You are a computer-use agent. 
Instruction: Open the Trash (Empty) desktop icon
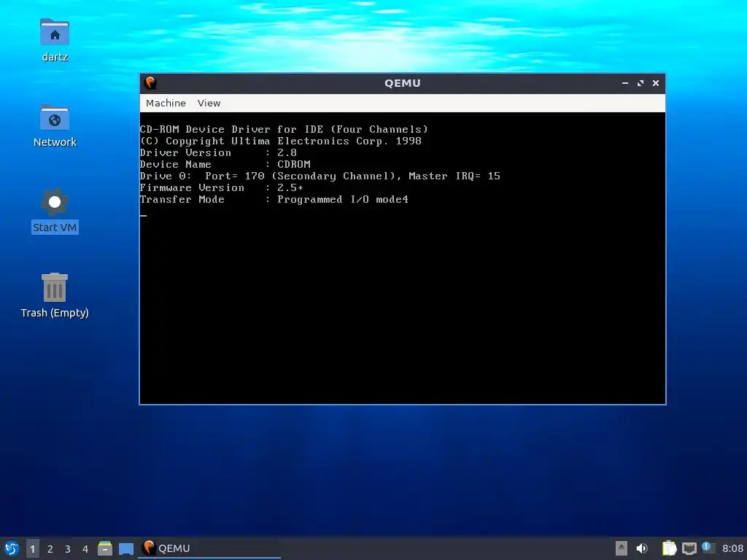click(x=55, y=295)
